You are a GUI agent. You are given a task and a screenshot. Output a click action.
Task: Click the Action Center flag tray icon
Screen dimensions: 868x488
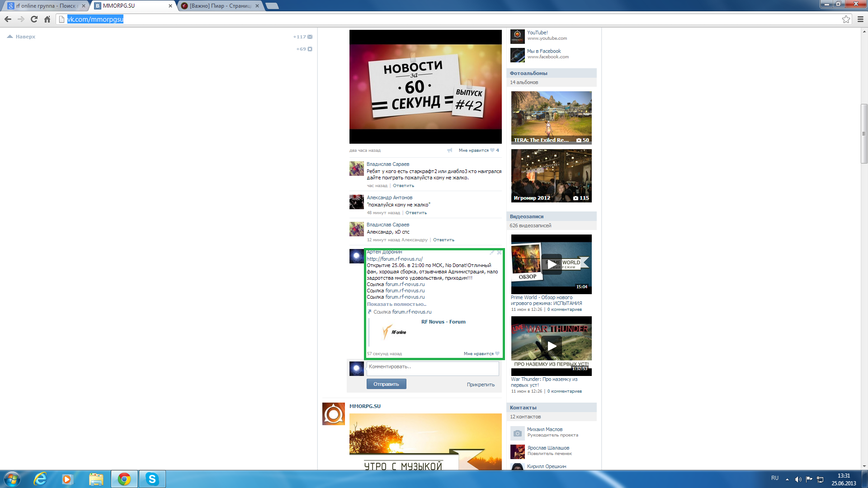click(809, 479)
